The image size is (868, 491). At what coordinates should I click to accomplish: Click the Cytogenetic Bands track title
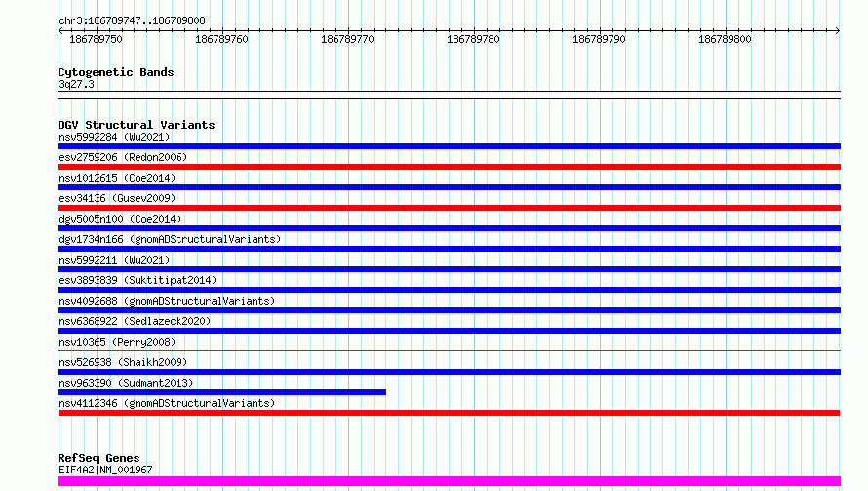(x=116, y=72)
